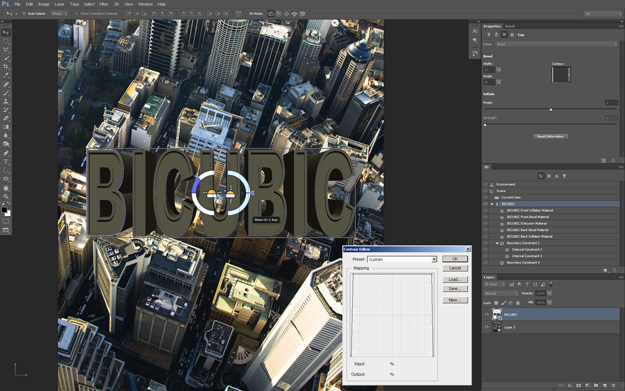
Task: Pick the Zoom tool in toolbox
Action: (6, 196)
